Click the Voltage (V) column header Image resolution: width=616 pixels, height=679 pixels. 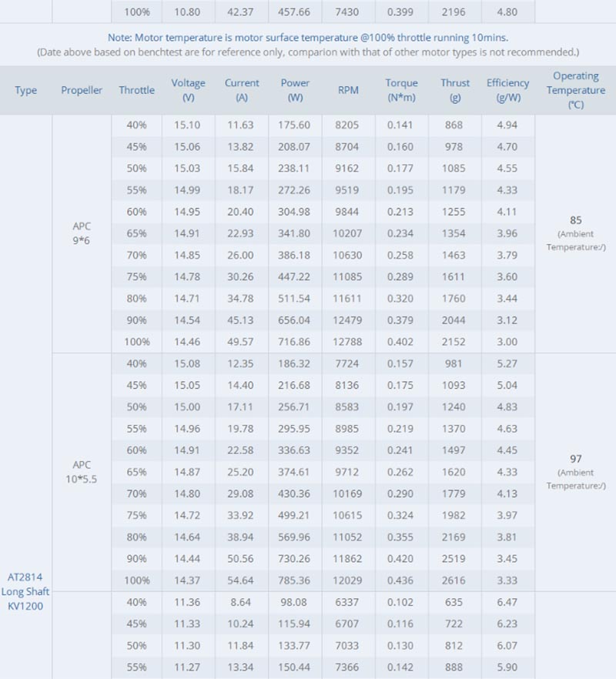[x=188, y=90]
